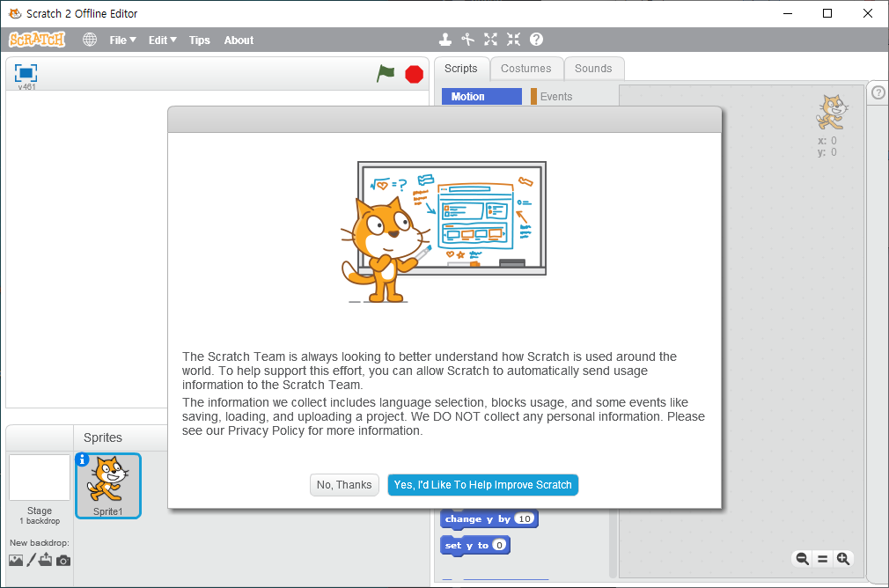This screenshot has width=889, height=588.
Task: Pick the Grow sprite tool
Action: pyautogui.click(x=490, y=40)
